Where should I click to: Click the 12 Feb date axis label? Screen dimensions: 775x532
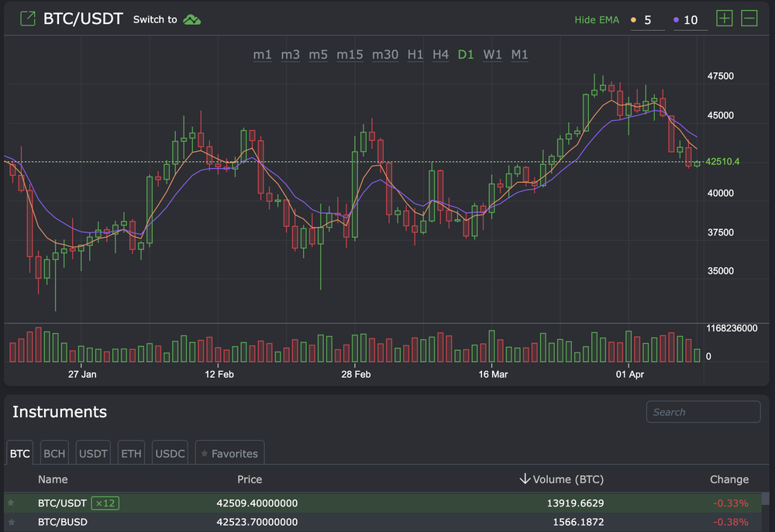[x=219, y=374]
